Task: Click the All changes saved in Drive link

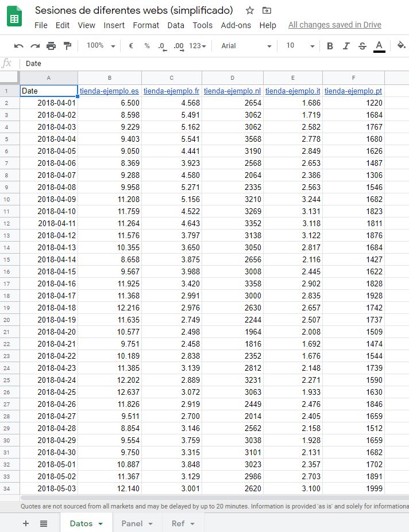Action: 334,25
